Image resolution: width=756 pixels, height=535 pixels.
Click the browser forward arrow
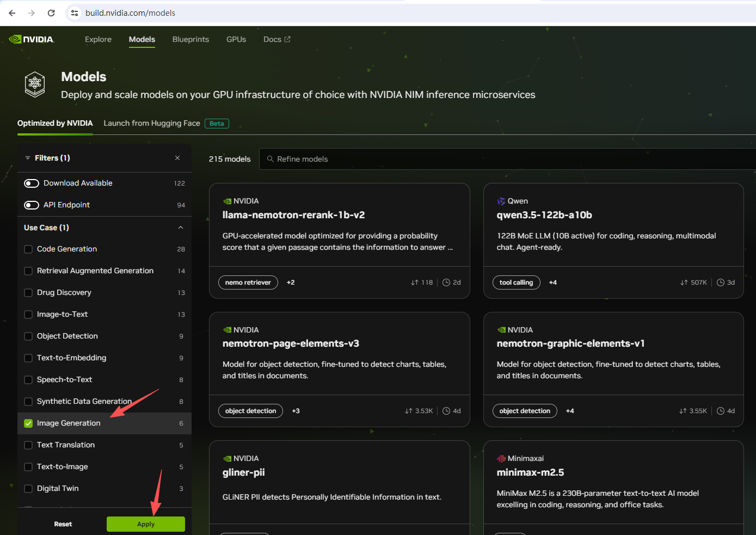(32, 13)
